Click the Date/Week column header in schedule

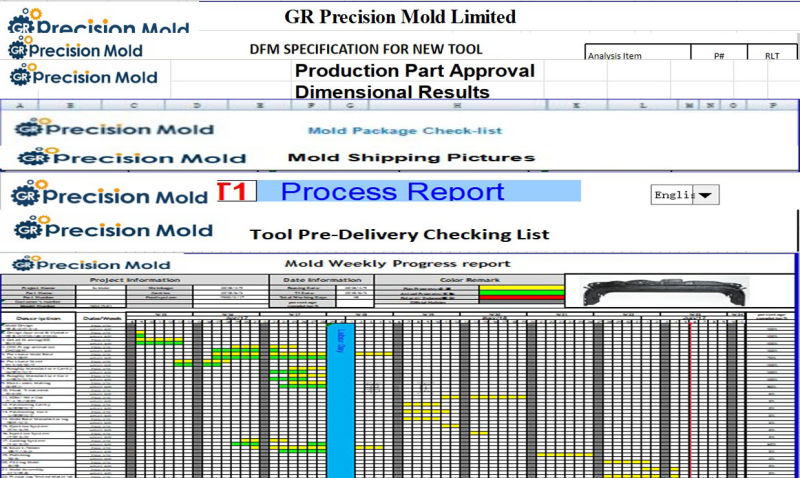101,318
